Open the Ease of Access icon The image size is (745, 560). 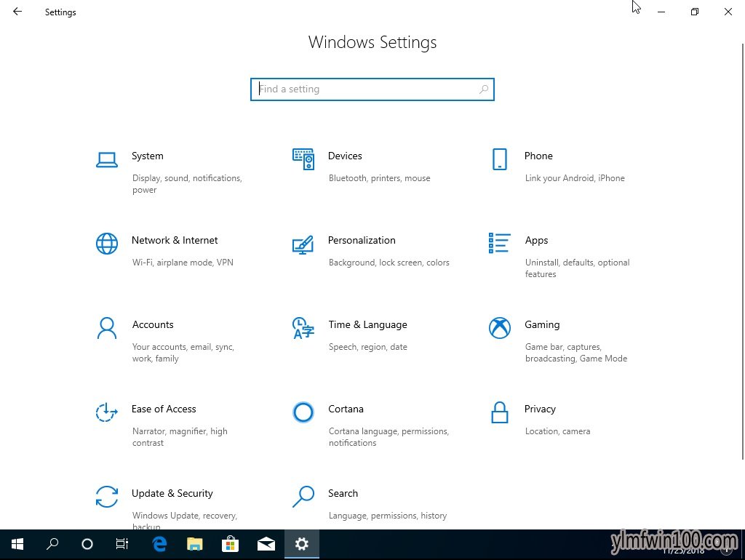[x=106, y=412]
